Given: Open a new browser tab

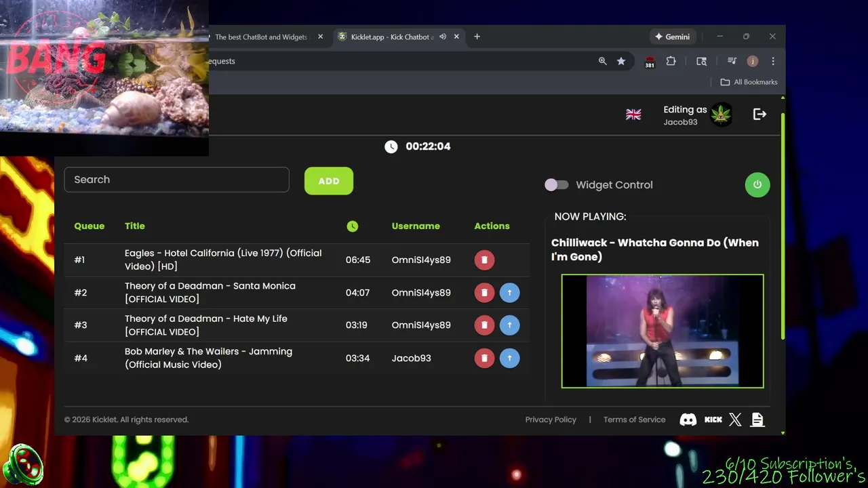Looking at the screenshot, I should [477, 37].
